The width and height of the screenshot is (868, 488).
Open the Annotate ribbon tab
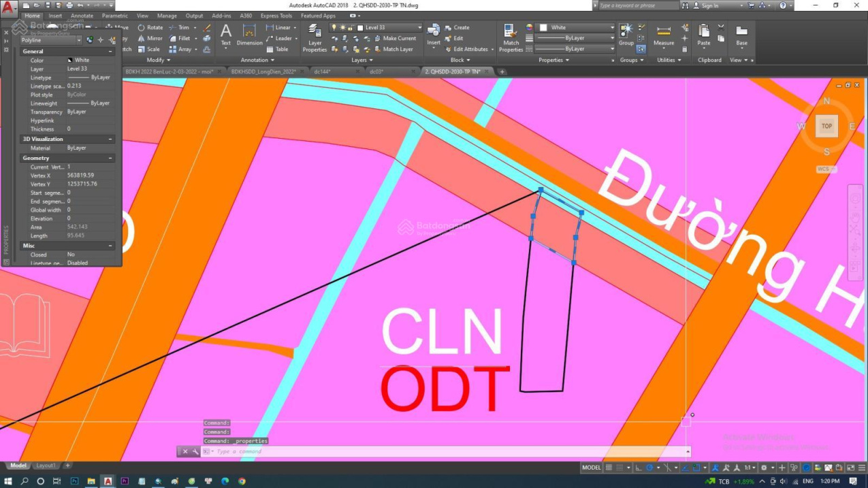click(x=82, y=16)
